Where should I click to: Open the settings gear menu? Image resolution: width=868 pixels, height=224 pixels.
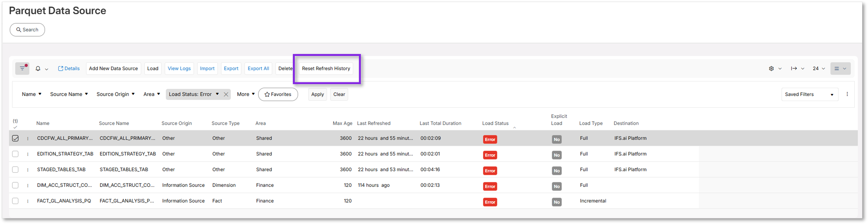tap(775, 68)
